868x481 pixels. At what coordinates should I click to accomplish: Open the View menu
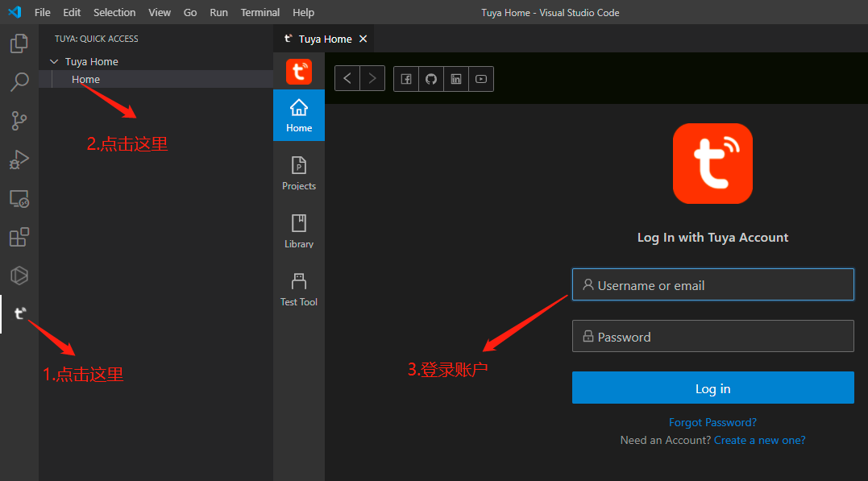pos(160,12)
